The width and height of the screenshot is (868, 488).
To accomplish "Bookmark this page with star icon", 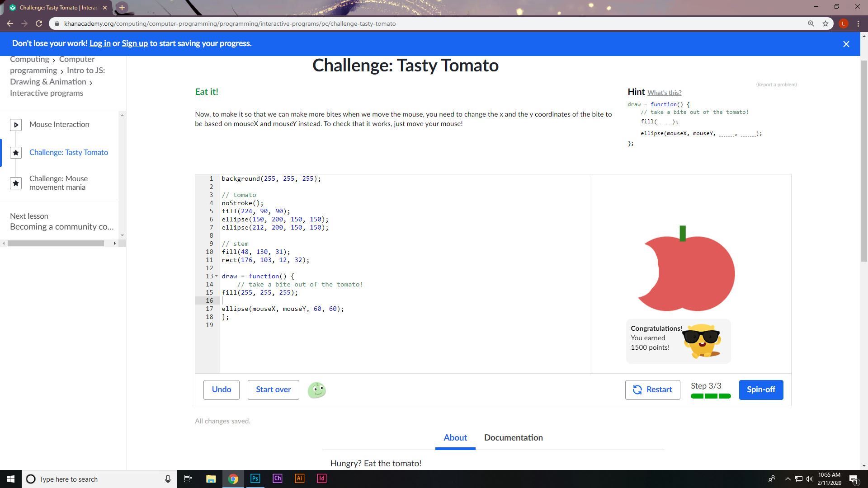I will click(x=825, y=23).
